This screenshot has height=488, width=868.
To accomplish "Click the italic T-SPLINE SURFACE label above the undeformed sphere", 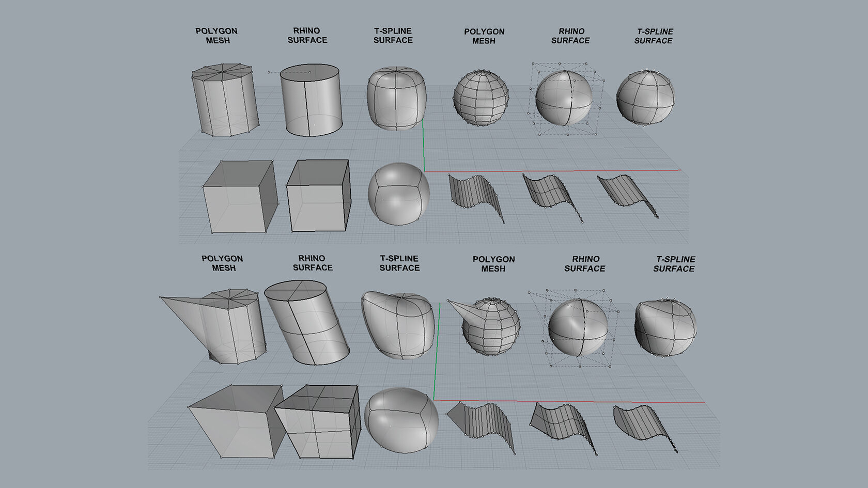I will [654, 36].
